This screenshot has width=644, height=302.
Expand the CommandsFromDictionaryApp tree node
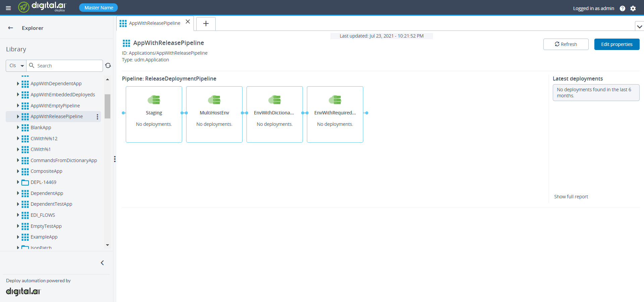point(18,160)
